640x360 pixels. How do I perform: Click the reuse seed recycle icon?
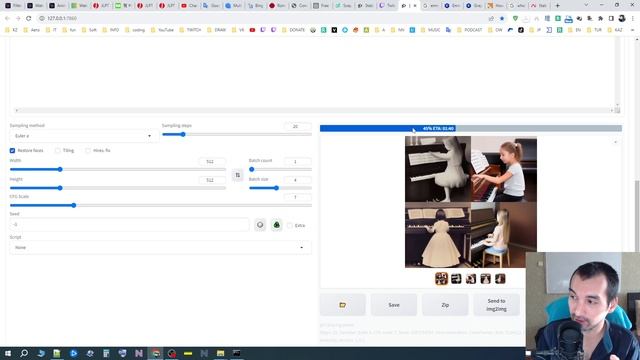coord(276,225)
